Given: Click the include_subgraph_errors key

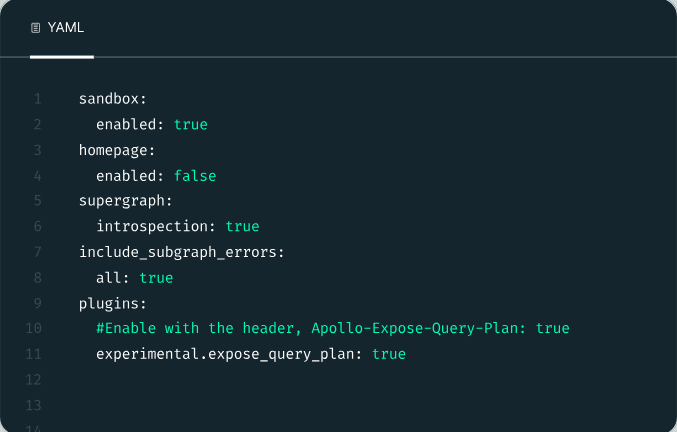Looking at the screenshot, I should coord(177,252).
